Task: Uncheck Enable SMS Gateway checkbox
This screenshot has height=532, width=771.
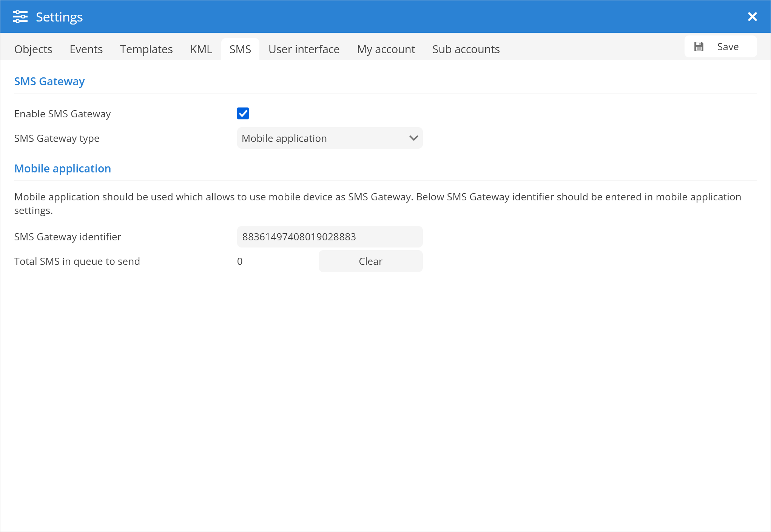Action: click(x=243, y=114)
